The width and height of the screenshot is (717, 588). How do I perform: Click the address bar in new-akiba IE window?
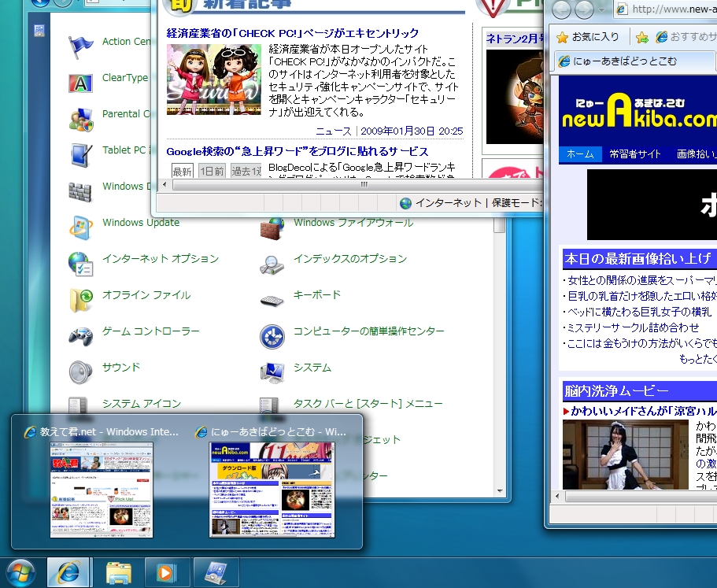pyautogui.click(x=665, y=9)
